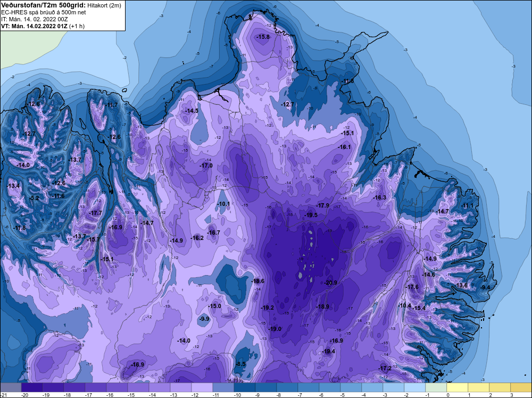
Task: Pick the pale green legend swatch labeled -1
Action: pyautogui.click(x=436, y=387)
